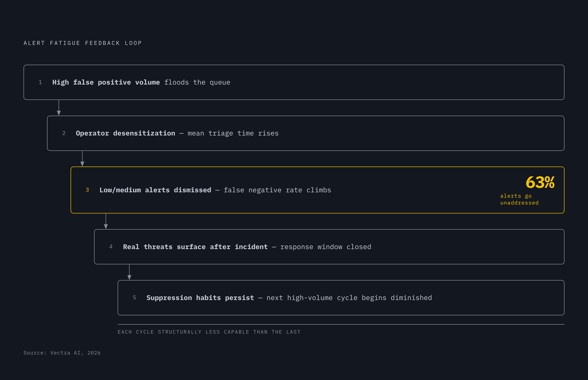Select 'Low/medium alerts dismissed' step text
The image size is (588, 380).
(x=155, y=190)
